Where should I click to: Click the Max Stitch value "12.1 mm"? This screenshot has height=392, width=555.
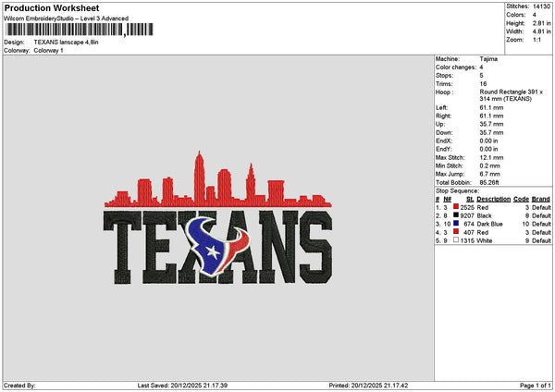(491, 157)
